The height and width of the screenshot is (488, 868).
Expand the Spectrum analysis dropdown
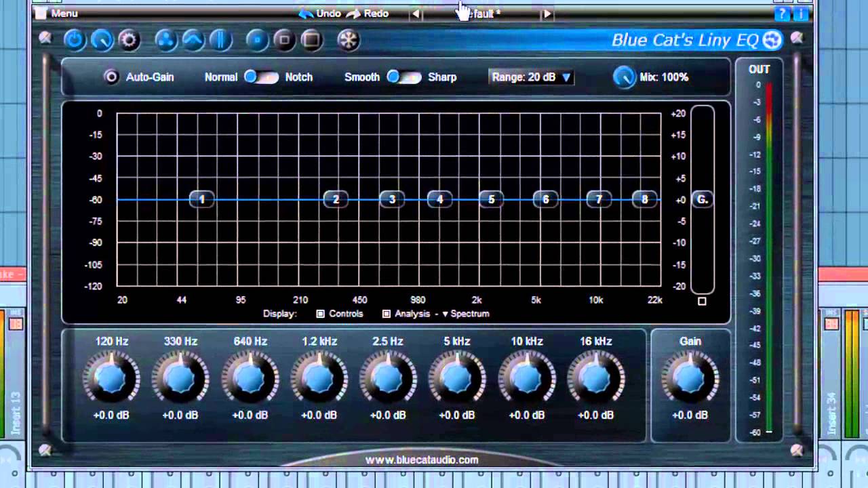pos(466,314)
